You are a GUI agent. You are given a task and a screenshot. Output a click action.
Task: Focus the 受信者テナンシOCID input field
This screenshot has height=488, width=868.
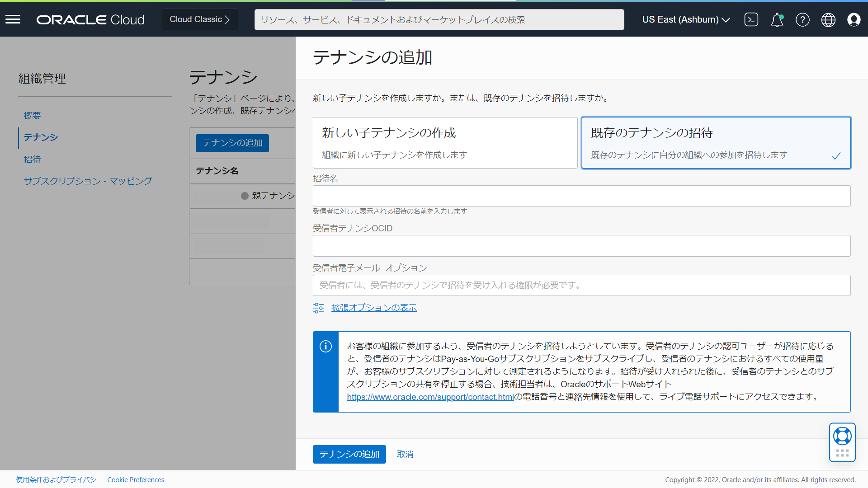coord(581,246)
